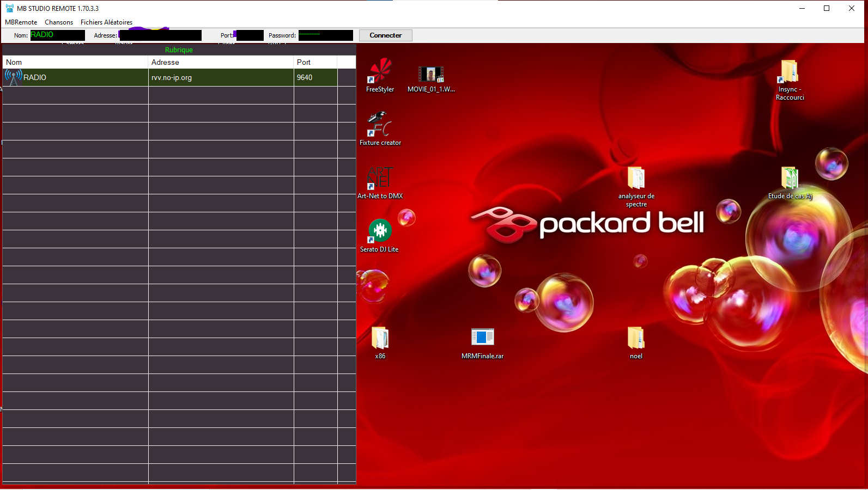Select the RADIO name cell
The image size is (868, 490).
click(75, 77)
